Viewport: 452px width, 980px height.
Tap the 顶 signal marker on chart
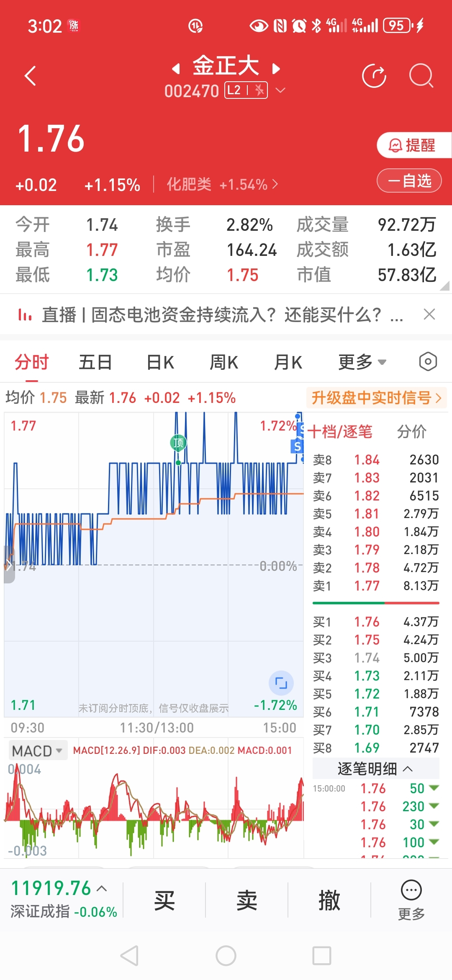[x=178, y=443]
